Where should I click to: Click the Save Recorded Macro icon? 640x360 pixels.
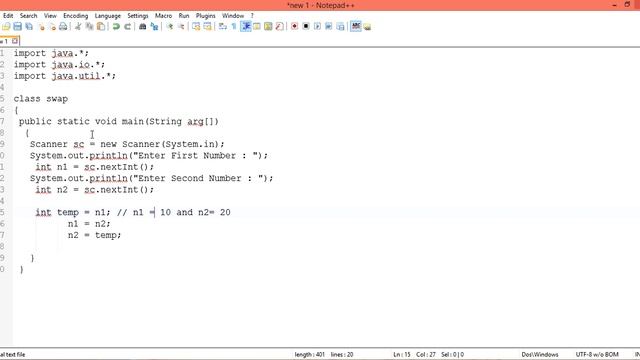click(340, 27)
